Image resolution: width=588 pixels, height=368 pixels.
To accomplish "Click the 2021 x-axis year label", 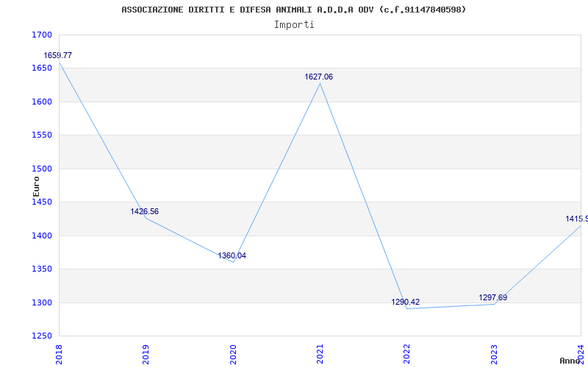I will [x=320, y=355].
